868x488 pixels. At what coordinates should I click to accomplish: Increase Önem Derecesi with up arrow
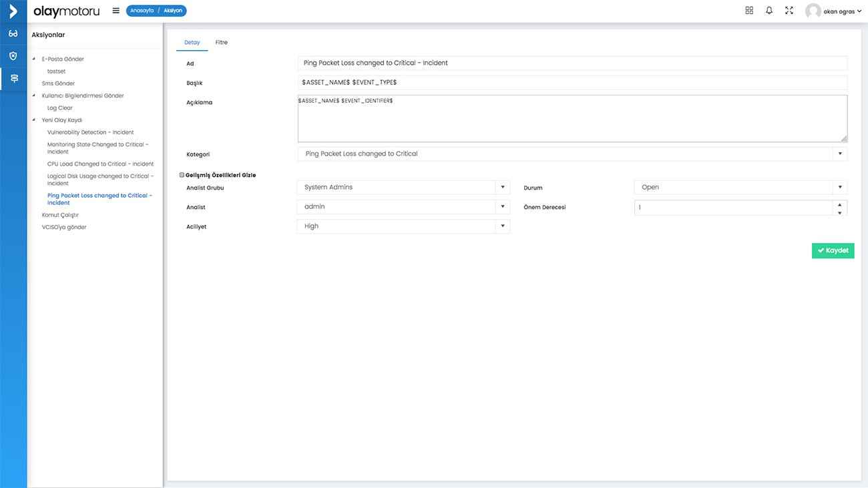pos(839,204)
